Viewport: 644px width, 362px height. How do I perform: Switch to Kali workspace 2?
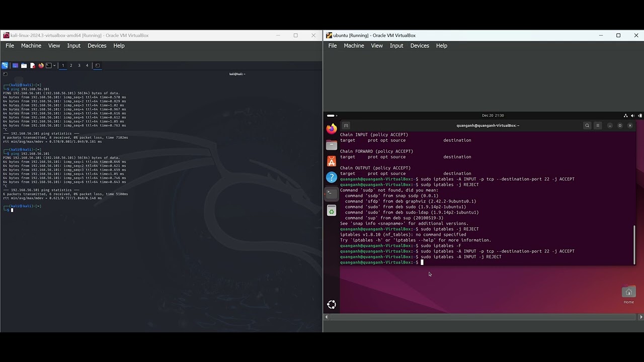(71, 65)
